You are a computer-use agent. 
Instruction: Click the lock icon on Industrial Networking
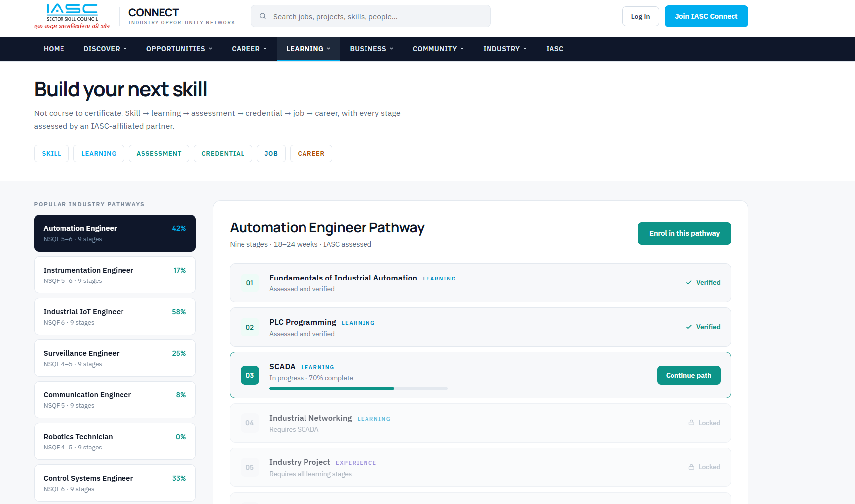pyautogui.click(x=691, y=423)
